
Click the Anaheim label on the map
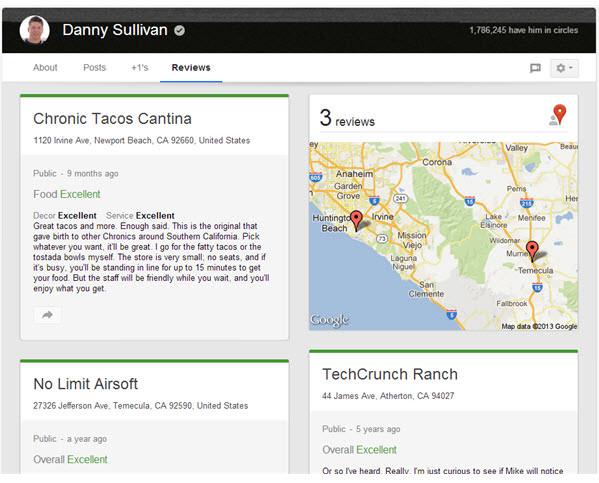coord(354,174)
